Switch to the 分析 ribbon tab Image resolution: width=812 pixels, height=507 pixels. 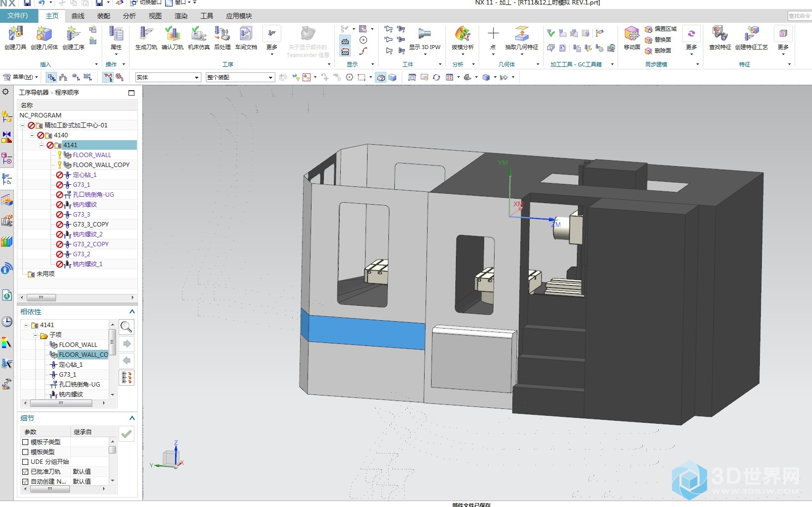[x=129, y=16]
